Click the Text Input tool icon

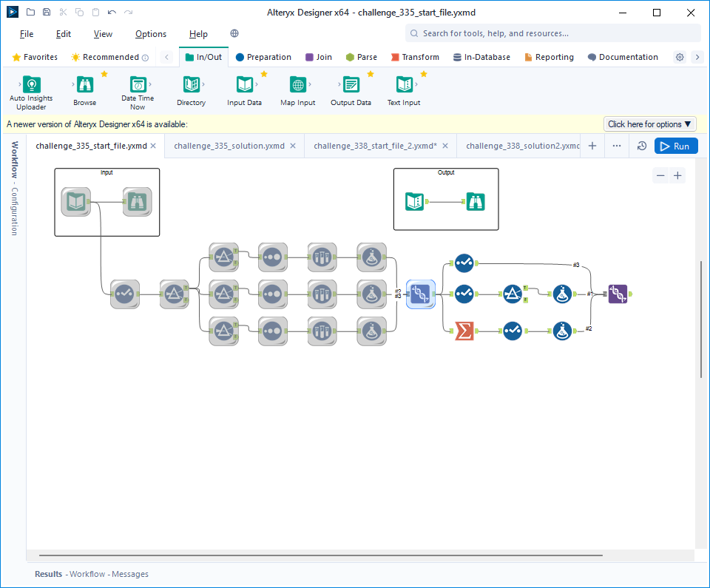click(404, 84)
